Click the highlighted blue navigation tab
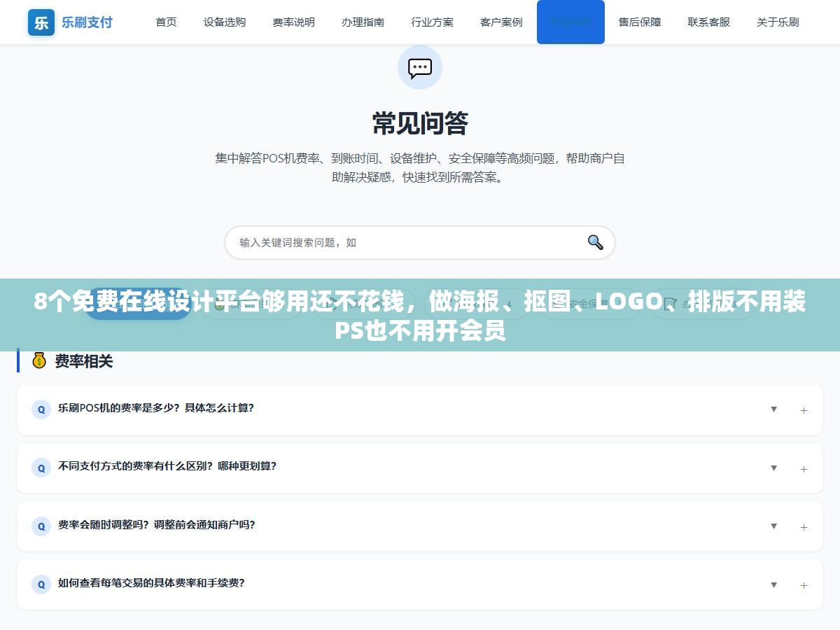This screenshot has width=840, height=630. 570,22
